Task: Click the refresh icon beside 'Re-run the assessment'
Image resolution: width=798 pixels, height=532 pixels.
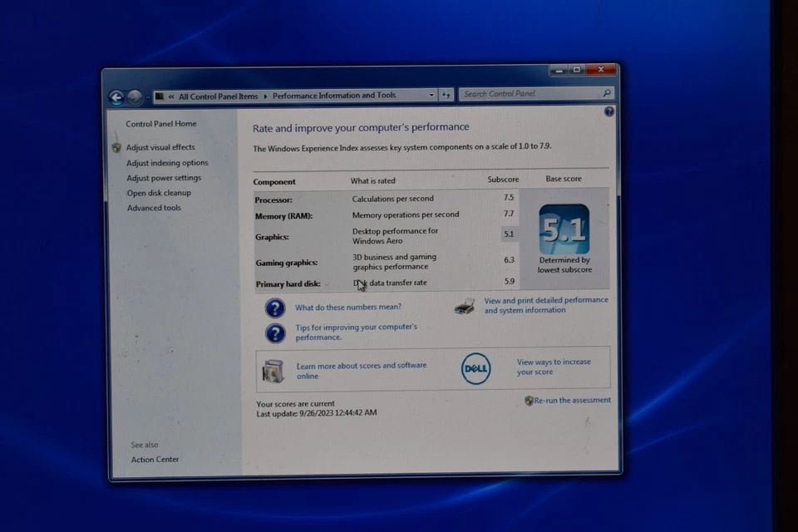Action: [x=529, y=400]
